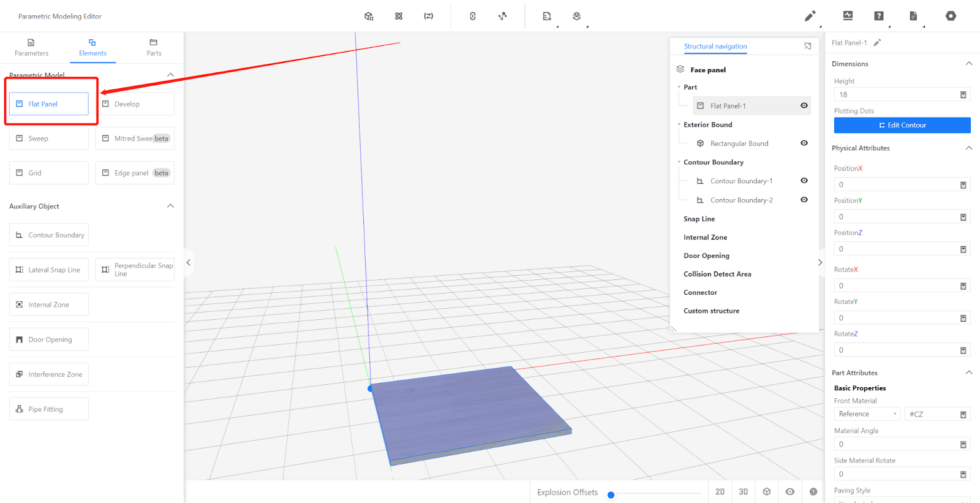The width and height of the screenshot is (980, 503).
Task: Collapse the Dimensions section
Action: (x=968, y=64)
